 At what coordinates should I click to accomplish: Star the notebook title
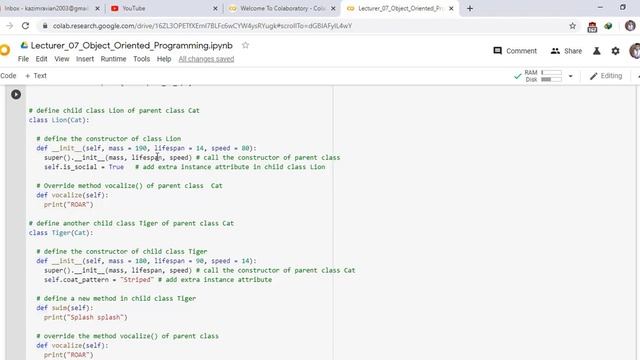(245, 45)
